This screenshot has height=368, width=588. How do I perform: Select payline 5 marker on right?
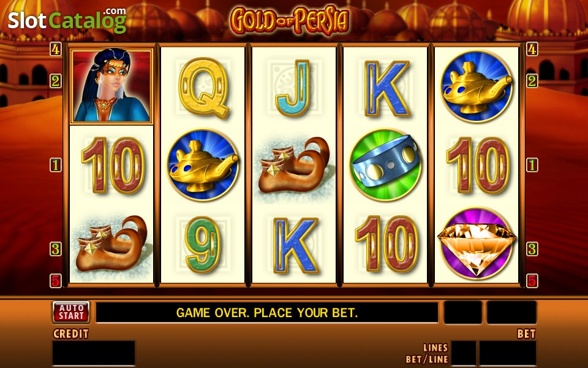[x=532, y=280]
